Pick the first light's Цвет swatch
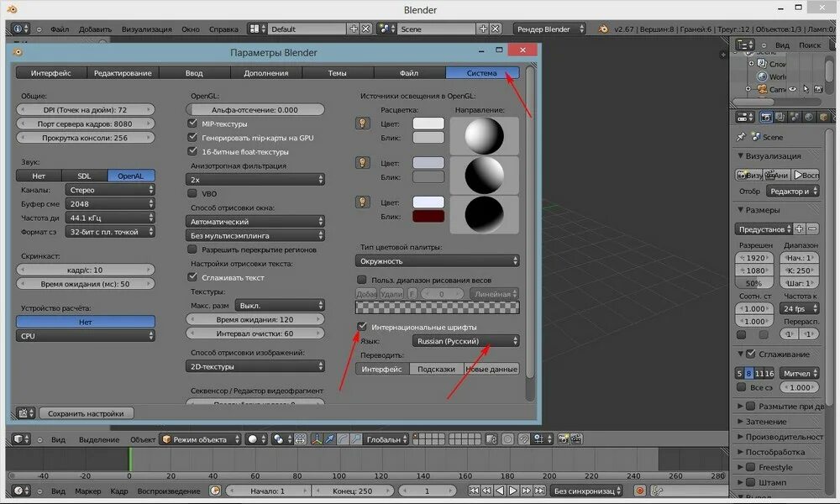 pos(428,123)
